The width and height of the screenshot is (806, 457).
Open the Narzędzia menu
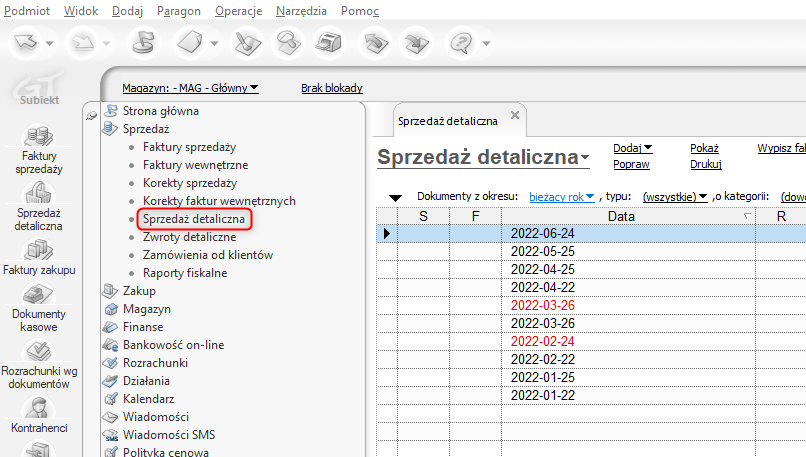pos(301,11)
